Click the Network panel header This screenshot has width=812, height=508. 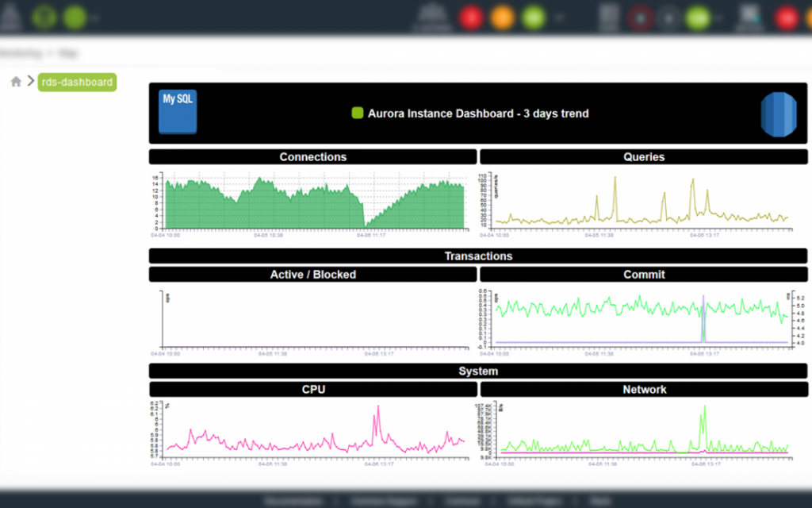644,390
